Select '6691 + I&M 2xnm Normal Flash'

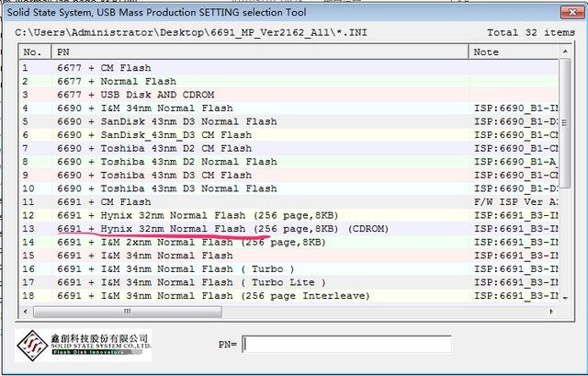point(288,243)
